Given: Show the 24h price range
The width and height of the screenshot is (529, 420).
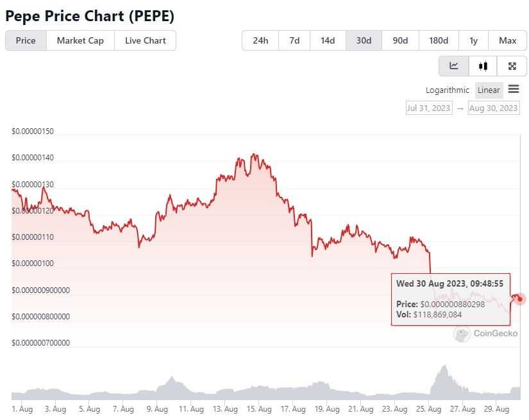Looking at the screenshot, I should click(260, 40).
